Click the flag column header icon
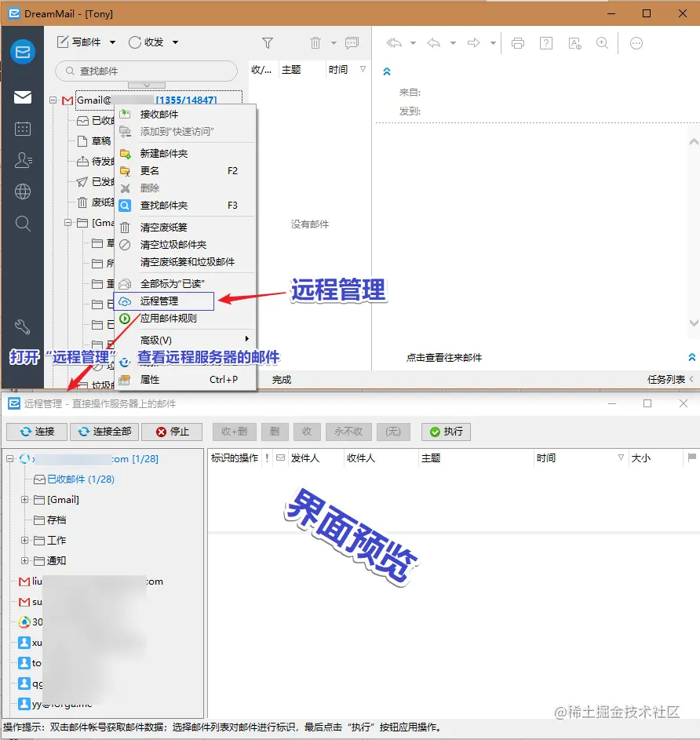700x740 pixels. tap(692, 457)
